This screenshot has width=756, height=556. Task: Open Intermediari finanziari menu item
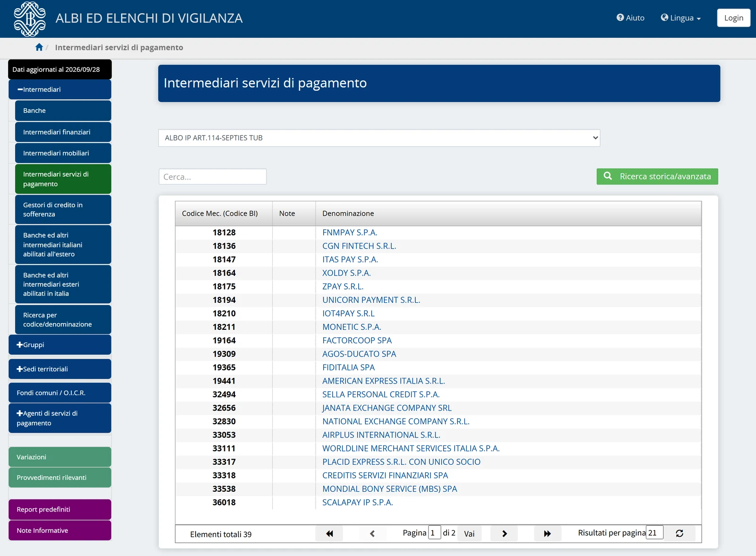tap(63, 132)
